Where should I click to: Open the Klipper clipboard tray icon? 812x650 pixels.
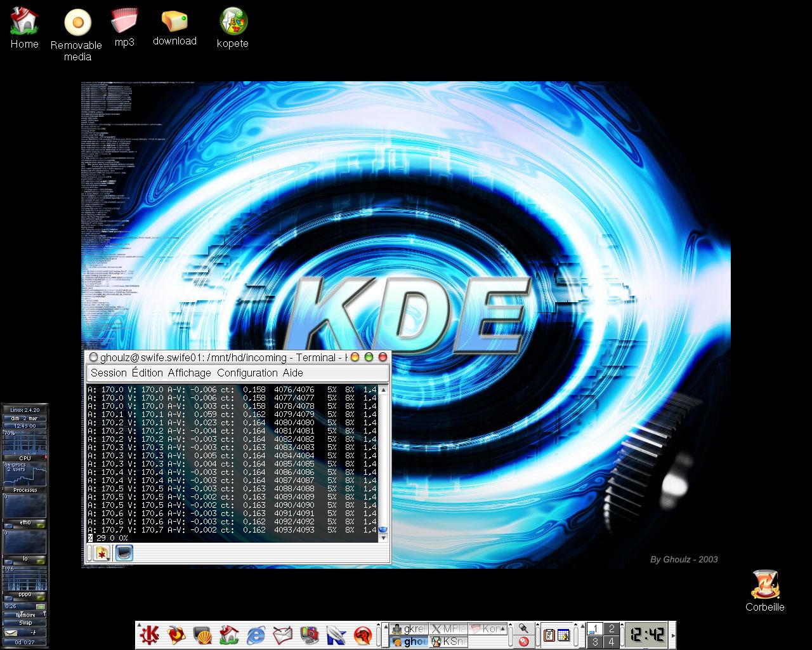point(549,635)
